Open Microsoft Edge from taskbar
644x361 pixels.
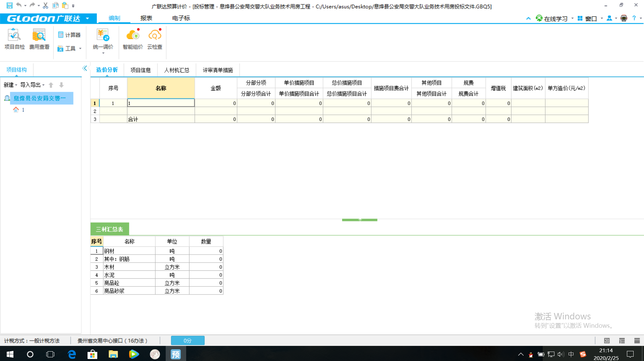click(x=72, y=354)
